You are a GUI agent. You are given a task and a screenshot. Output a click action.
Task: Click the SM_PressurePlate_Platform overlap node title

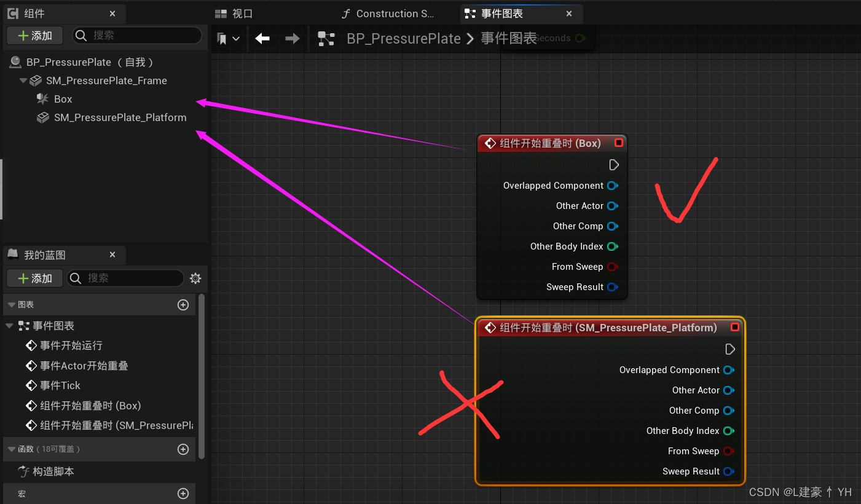coord(608,328)
